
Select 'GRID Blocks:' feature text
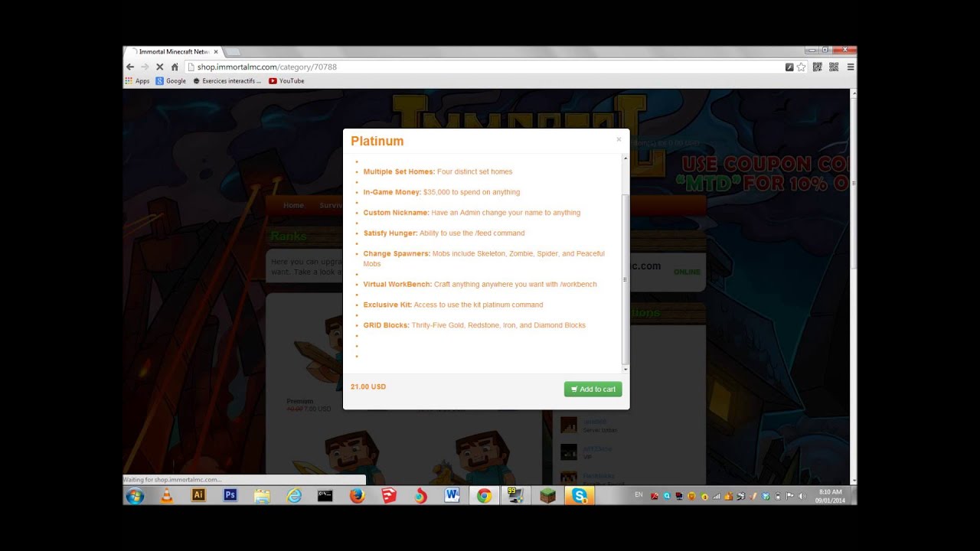[386, 326]
